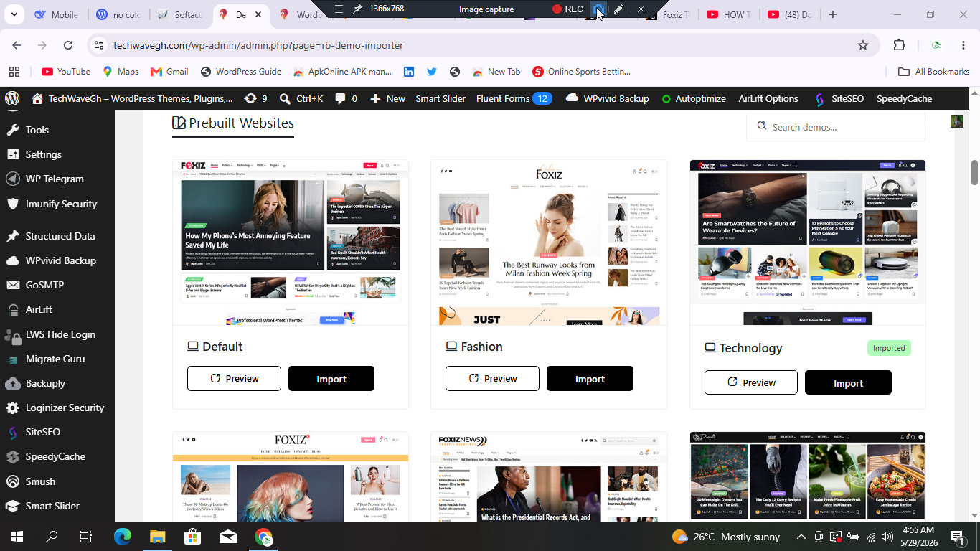Open the New menu in admin bar

point(387,98)
